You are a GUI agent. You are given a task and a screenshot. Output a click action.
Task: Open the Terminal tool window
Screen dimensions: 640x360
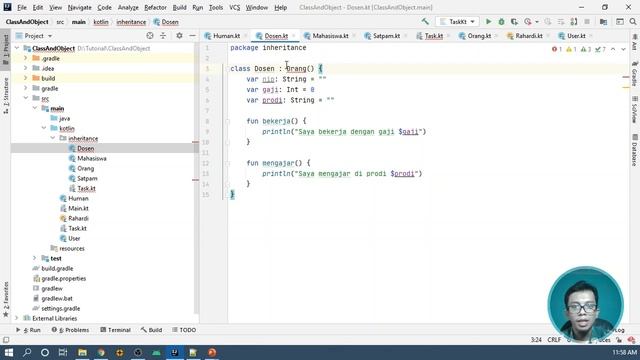[x=116, y=330]
